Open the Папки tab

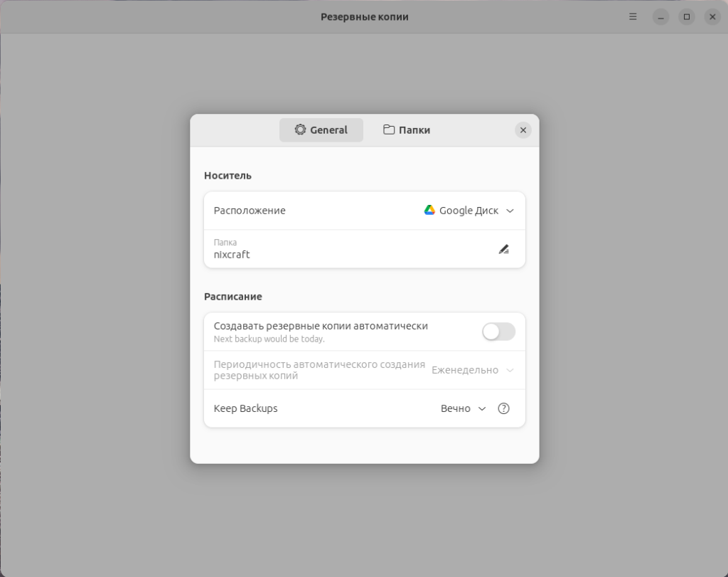(407, 130)
